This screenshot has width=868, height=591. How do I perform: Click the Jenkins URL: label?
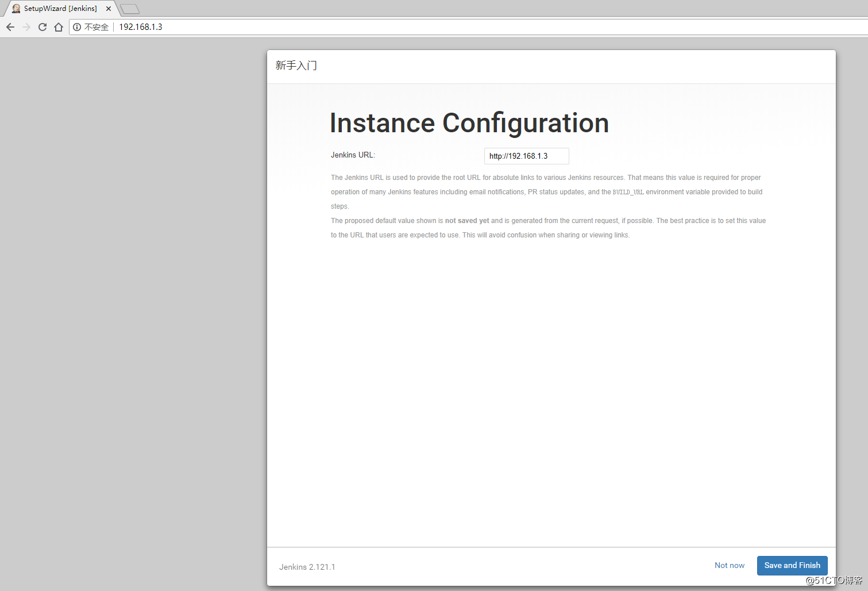pyautogui.click(x=353, y=155)
